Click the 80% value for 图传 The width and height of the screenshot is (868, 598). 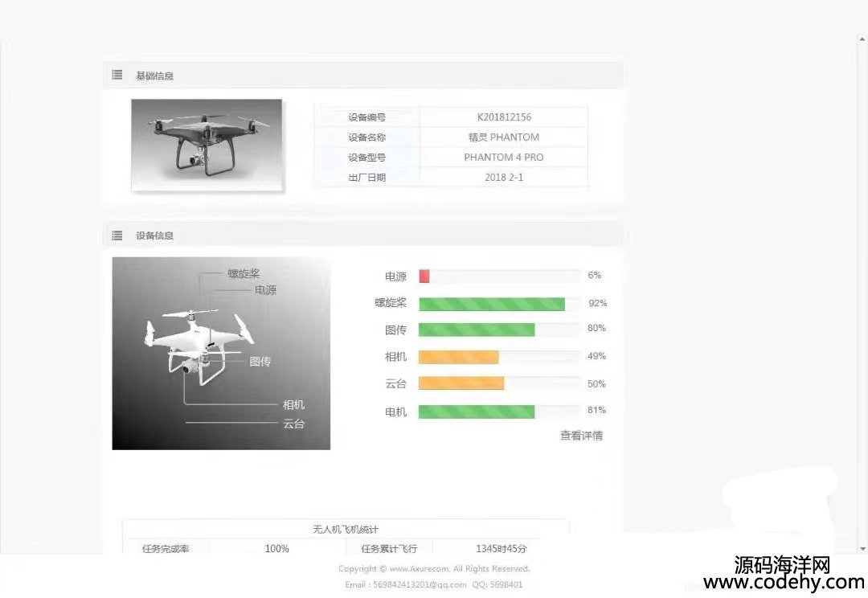click(x=596, y=328)
